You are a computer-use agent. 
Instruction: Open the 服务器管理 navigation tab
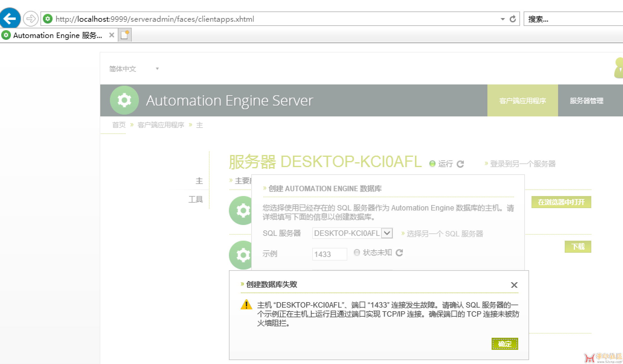pos(586,100)
